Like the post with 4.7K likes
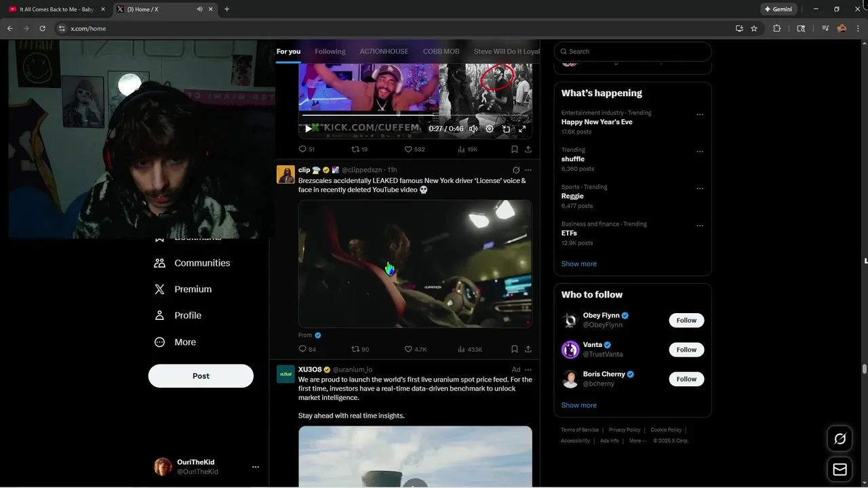The width and height of the screenshot is (868, 488). [416, 349]
